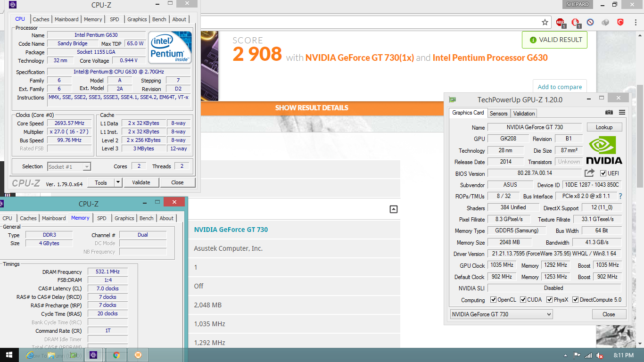Click the Tools button in CPU-Z
Viewport: 644px width, 362px height.
(101, 182)
